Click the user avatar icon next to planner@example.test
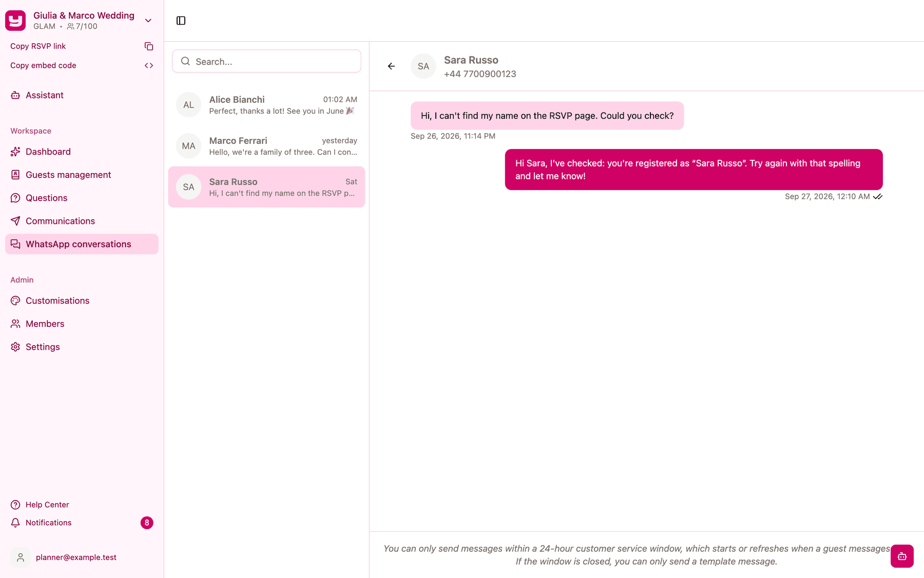Image resolution: width=924 pixels, height=578 pixels. pos(21,557)
